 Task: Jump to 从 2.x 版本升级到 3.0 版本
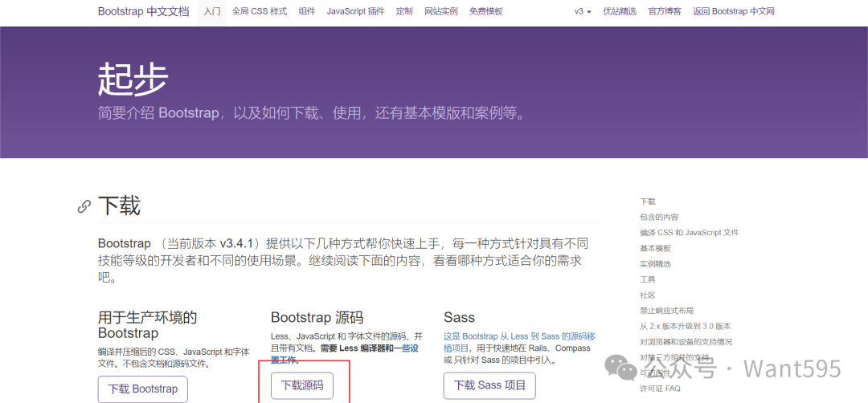click(686, 326)
